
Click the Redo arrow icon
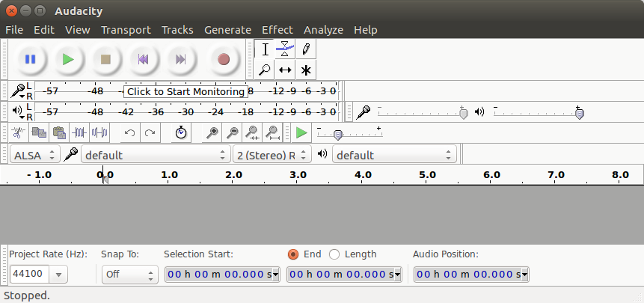(x=150, y=132)
